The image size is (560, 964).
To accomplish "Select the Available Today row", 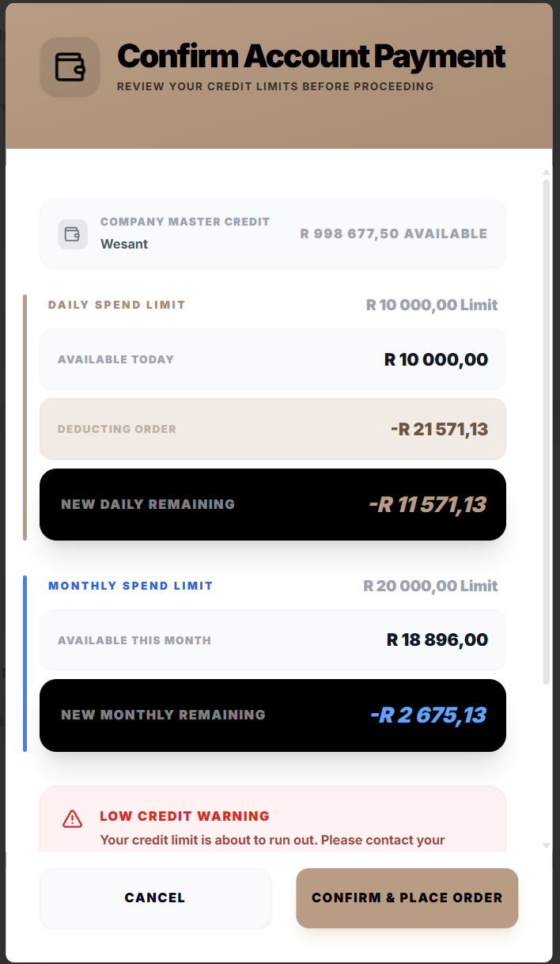I will 272,359.
